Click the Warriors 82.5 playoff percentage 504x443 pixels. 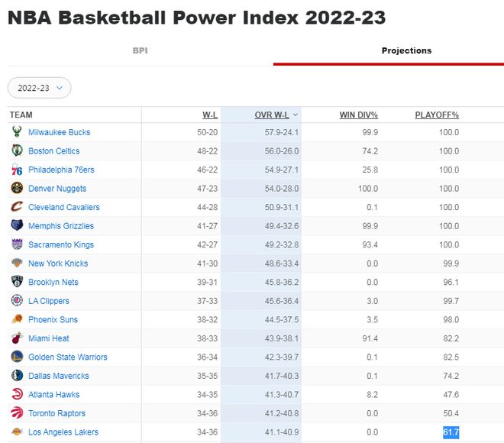(451, 357)
